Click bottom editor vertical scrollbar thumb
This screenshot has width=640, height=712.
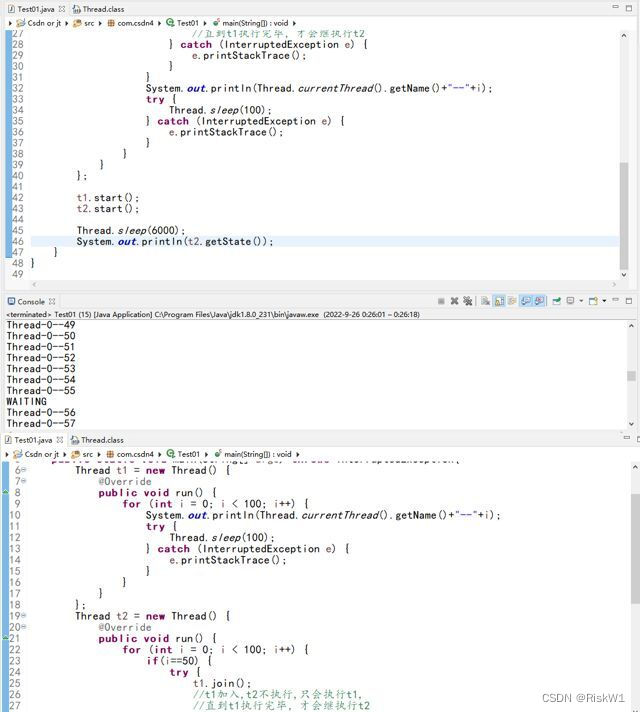635,549
